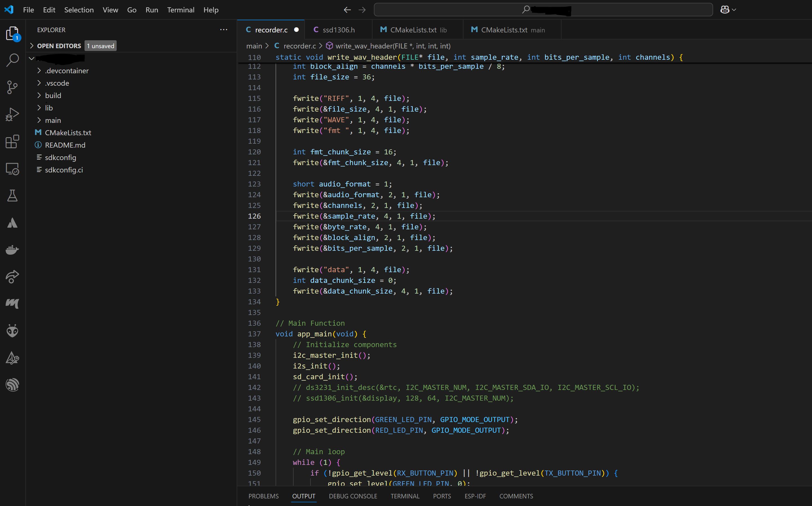Open the Search view in activity bar
Image resolution: width=812 pixels, height=506 pixels.
[x=12, y=60]
